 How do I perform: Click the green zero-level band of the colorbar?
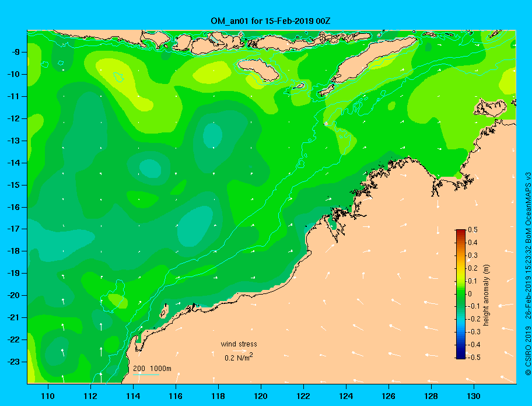coord(461,294)
